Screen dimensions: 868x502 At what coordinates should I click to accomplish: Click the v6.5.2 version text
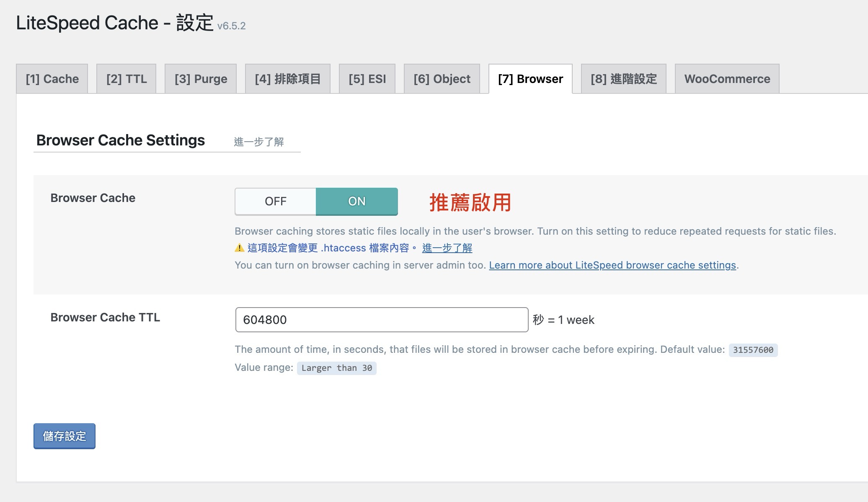click(x=231, y=26)
